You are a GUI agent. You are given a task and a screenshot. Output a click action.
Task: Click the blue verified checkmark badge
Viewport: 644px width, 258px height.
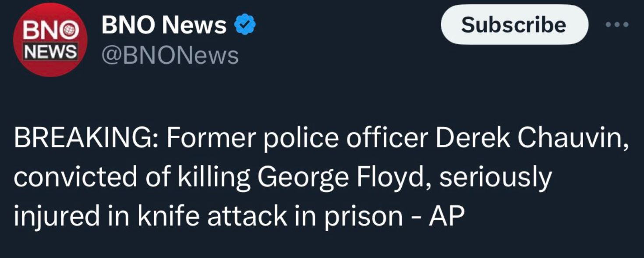pos(246,26)
